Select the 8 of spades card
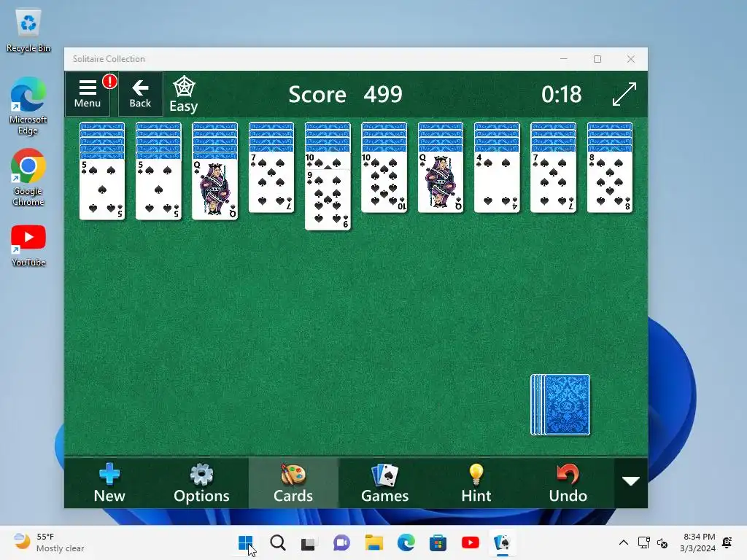Viewport: 747px width, 560px height. coord(610,182)
